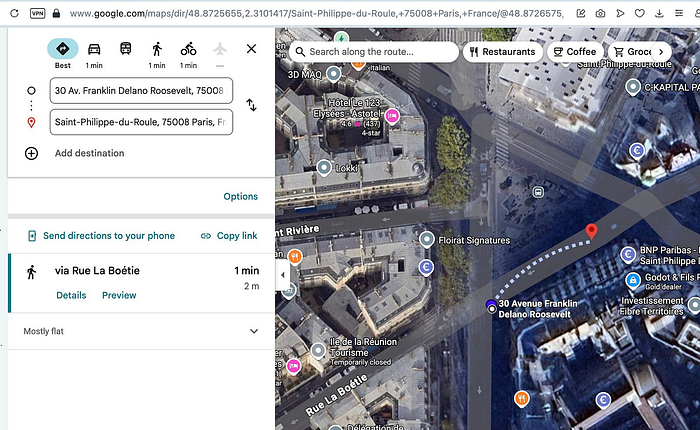This screenshot has width=700, height=430.
Task: Open the Lokki place marker
Action: click(324, 168)
